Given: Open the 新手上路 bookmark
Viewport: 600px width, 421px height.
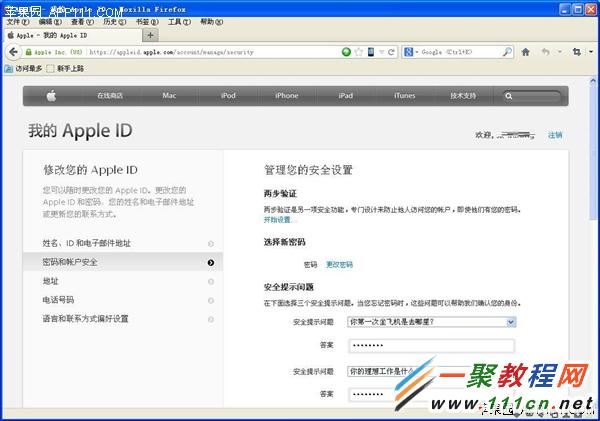Looking at the screenshot, I should 65,69.
